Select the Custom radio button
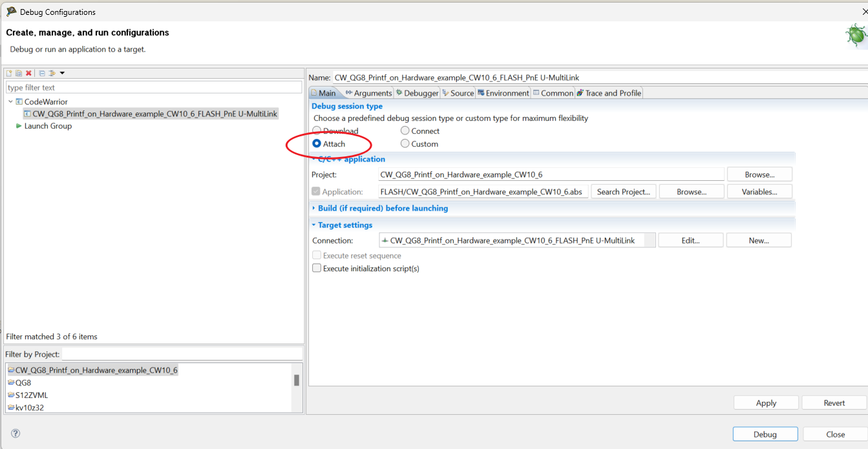868x449 pixels. (x=405, y=143)
